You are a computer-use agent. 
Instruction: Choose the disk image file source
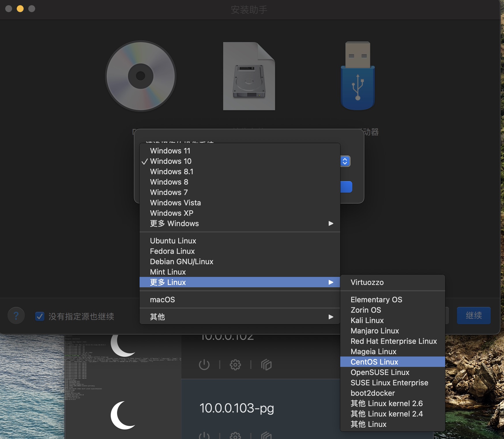(249, 76)
